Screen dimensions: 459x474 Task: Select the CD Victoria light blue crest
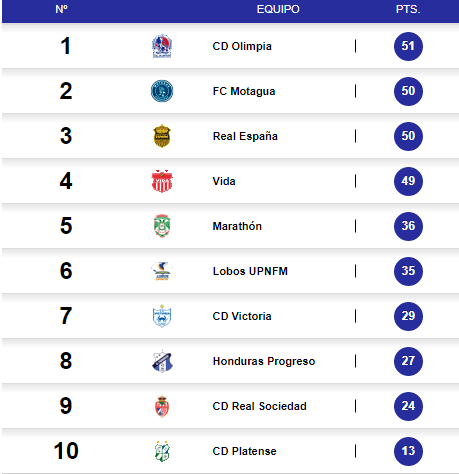[162, 316]
